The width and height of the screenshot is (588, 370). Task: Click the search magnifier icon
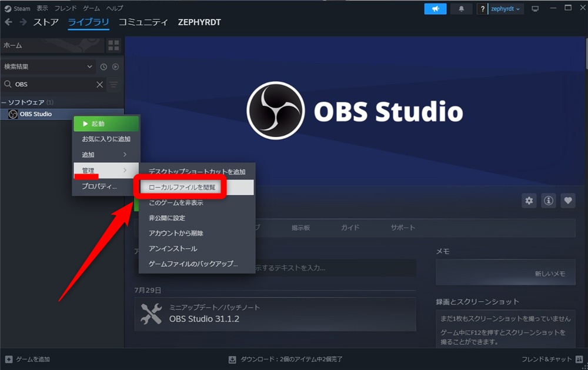(8, 84)
